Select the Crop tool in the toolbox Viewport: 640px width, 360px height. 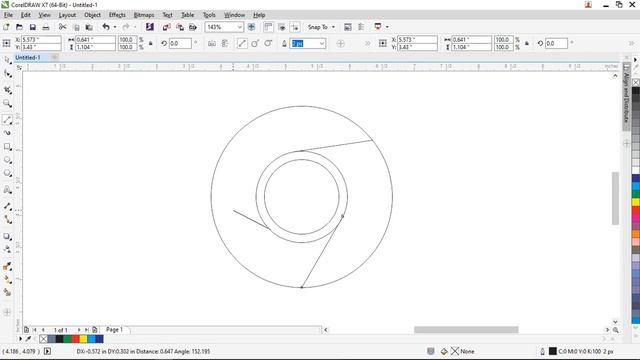tap(7, 89)
